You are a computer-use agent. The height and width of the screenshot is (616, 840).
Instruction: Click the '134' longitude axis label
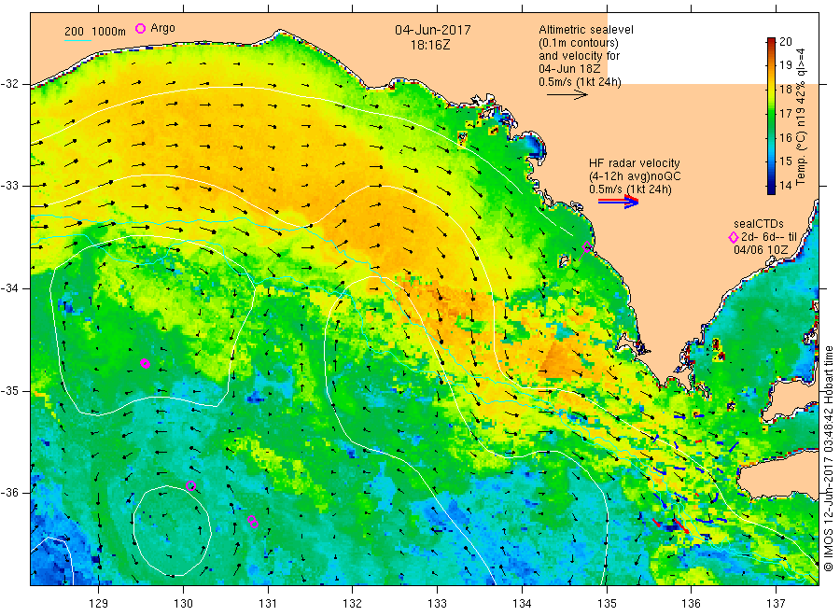point(522,603)
